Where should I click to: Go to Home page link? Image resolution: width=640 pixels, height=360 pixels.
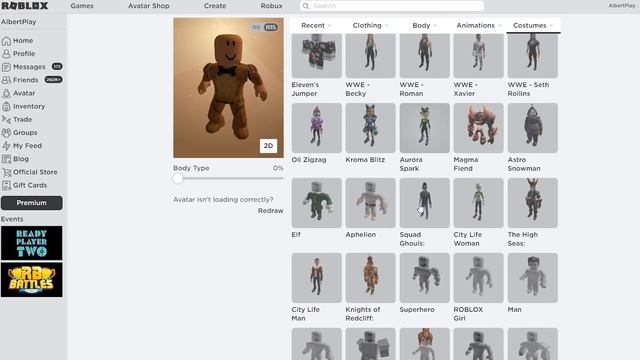point(23,41)
